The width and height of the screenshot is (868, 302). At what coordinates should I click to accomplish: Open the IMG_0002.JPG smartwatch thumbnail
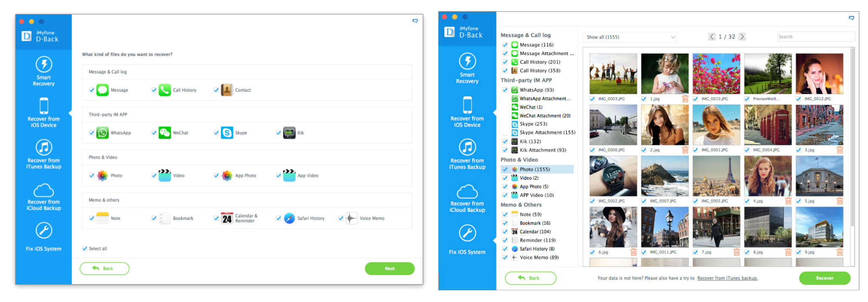(x=613, y=176)
